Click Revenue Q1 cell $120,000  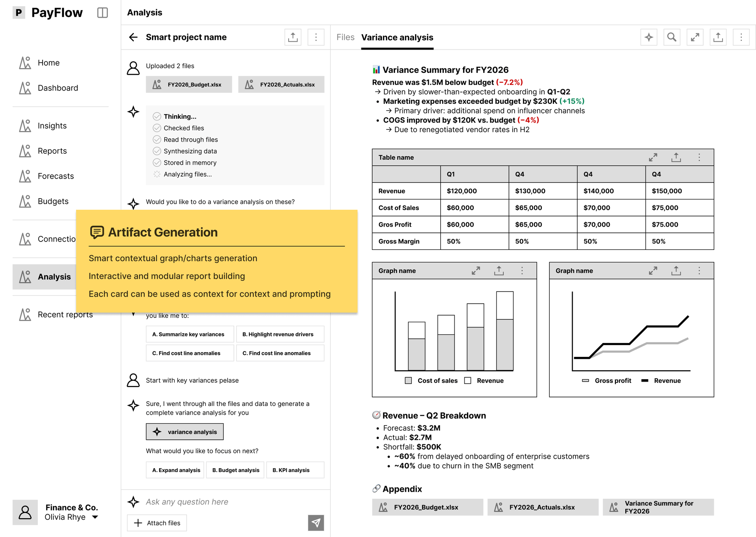point(474,191)
